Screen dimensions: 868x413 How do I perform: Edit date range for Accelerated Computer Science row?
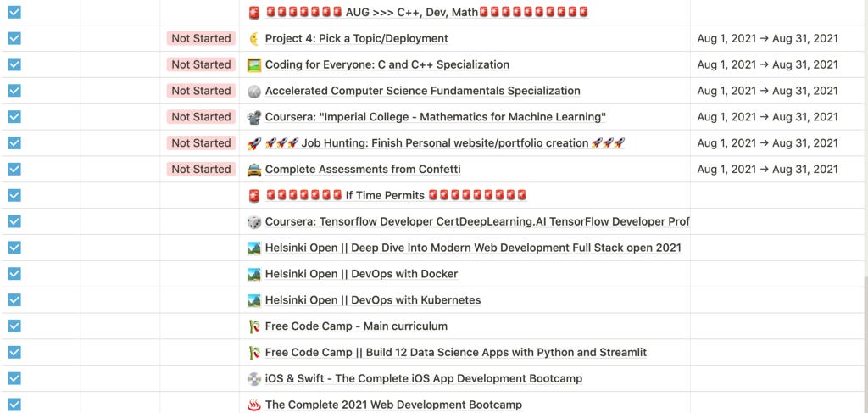(x=767, y=91)
